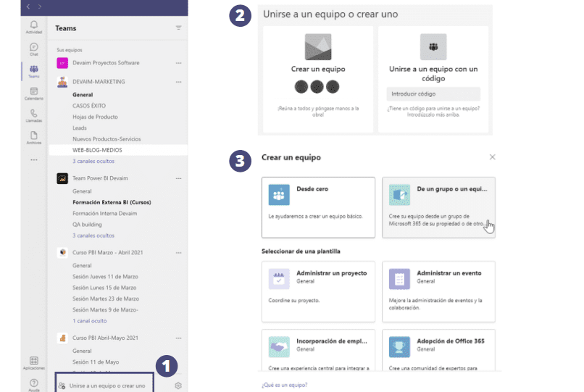This screenshot has height=392, width=584.
Task: Open more apps ellipsis in sidebar
Action: coord(34,160)
